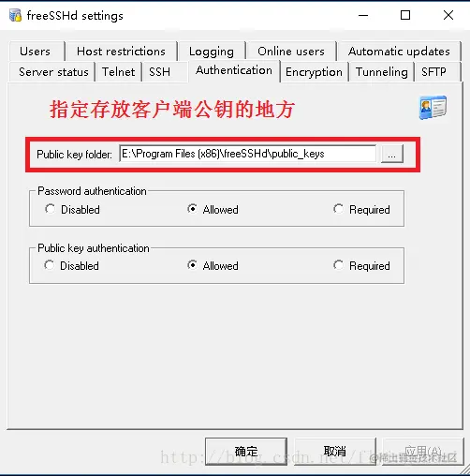
Task: Click the Public key folder path field
Action: coord(247,154)
